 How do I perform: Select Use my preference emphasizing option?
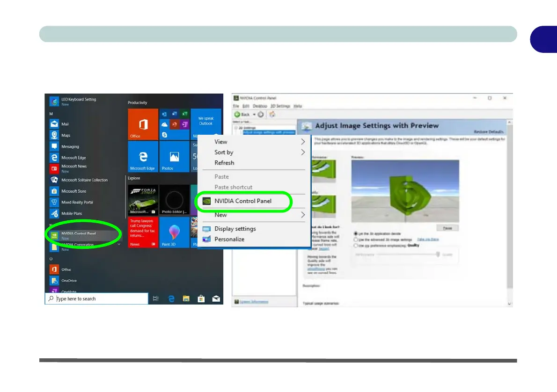(356, 246)
